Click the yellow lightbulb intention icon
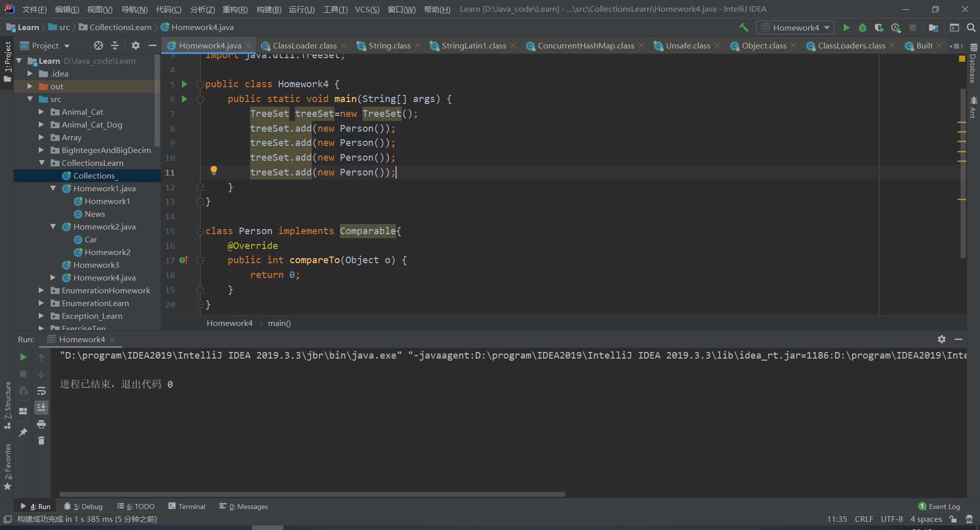Viewport: 980px width, 530px height. 214,170
